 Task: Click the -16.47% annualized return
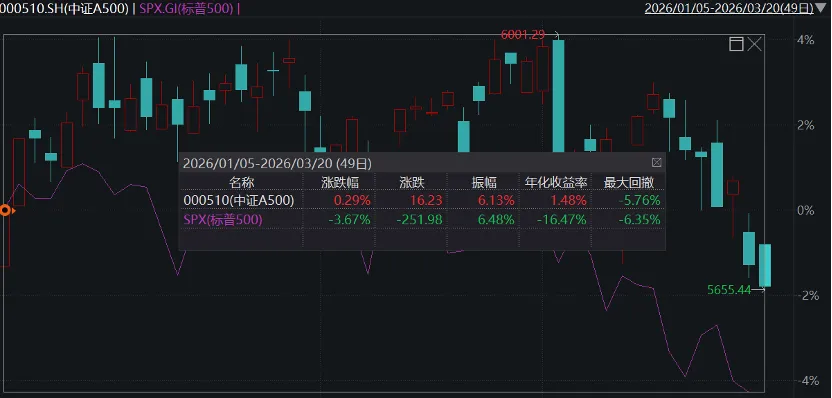tap(562, 219)
